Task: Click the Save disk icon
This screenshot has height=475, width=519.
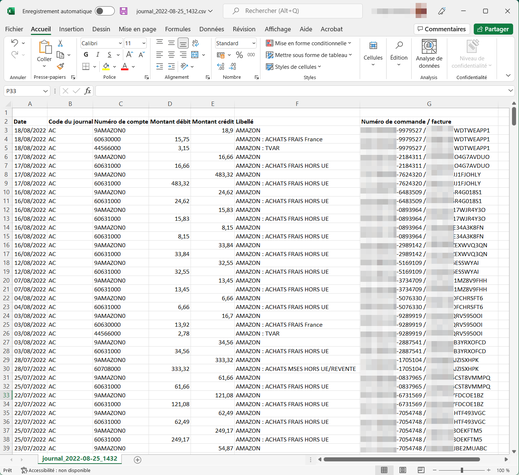Action: [x=124, y=11]
